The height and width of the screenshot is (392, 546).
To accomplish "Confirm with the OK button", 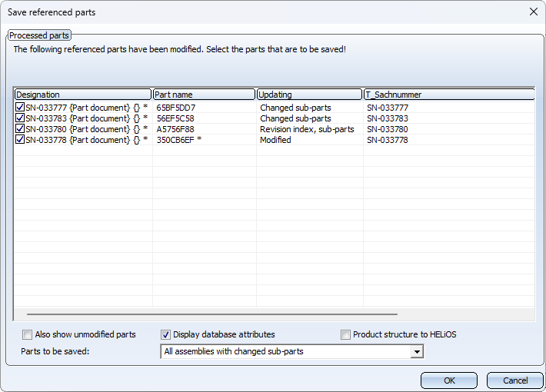I will tap(449, 380).
